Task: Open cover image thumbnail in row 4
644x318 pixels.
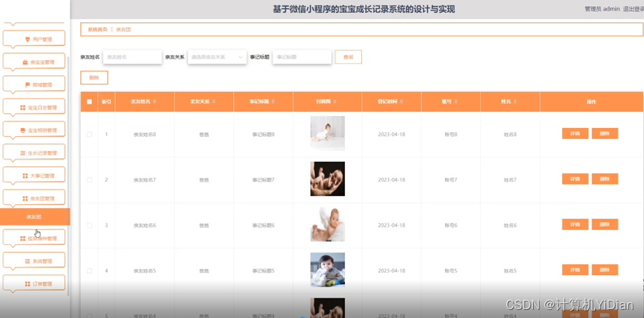Action: [x=327, y=270]
